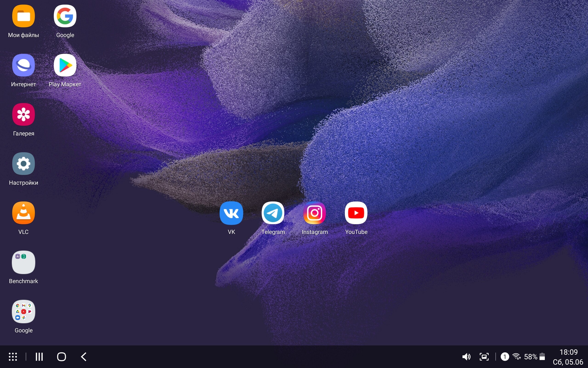This screenshot has height=368, width=588.
Task: Launch VLC media player
Action: tap(24, 213)
